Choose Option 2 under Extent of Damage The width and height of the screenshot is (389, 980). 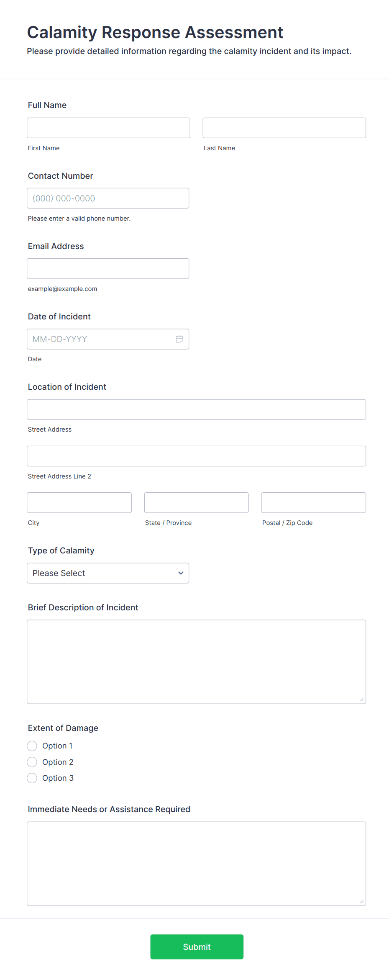tap(32, 762)
